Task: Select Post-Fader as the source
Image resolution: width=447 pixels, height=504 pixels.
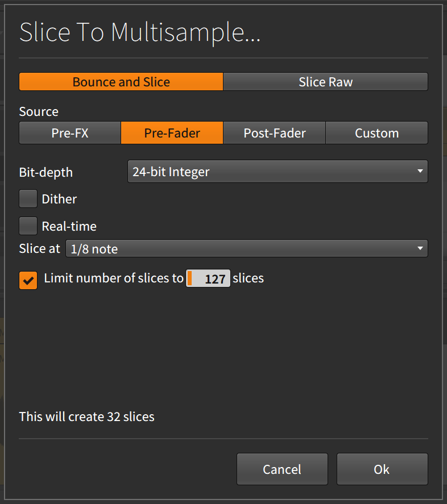Action: coord(274,133)
